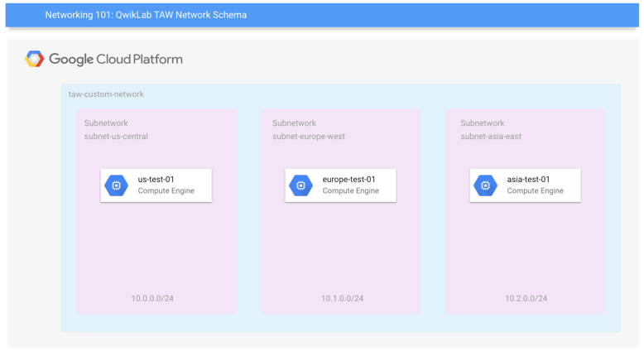Select the asia-test-01 instance name
The image size is (644, 356).
(528, 180)
